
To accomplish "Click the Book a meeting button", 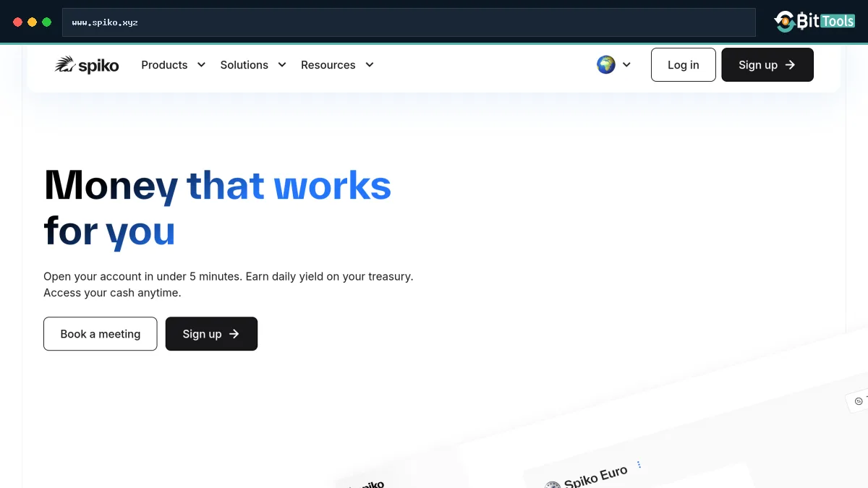I will [101, 334].
